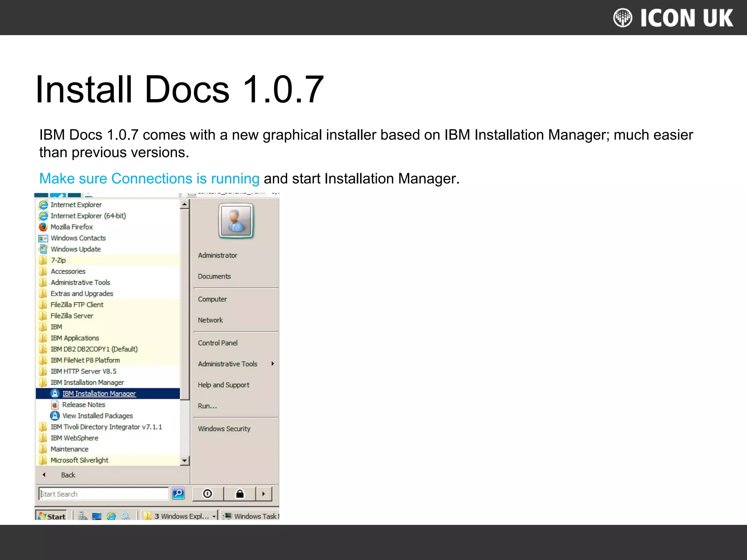The image size is (747, 560).
Task: Click the Windows Update icon
Action: click(x=43, y=249)
